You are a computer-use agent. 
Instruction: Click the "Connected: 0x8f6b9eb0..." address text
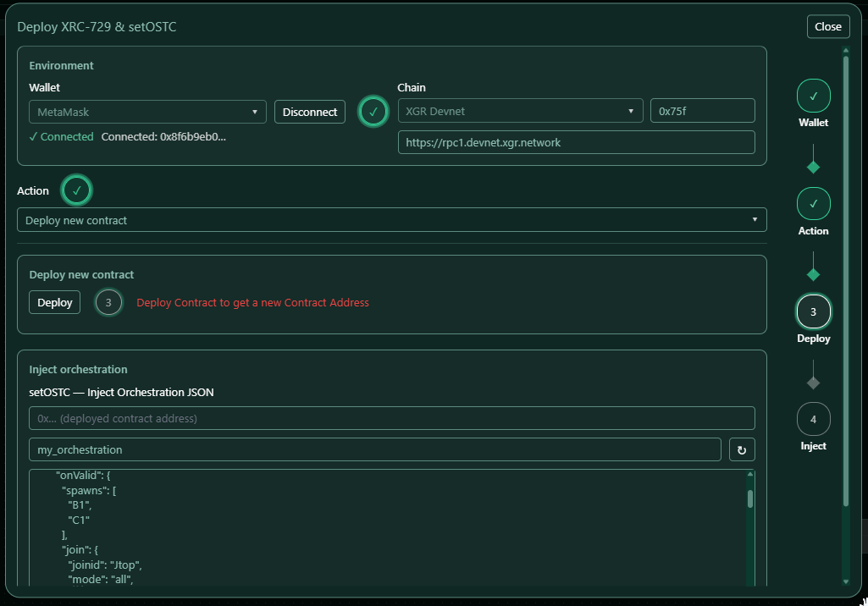pyautogui.click(x=163, y=137)
